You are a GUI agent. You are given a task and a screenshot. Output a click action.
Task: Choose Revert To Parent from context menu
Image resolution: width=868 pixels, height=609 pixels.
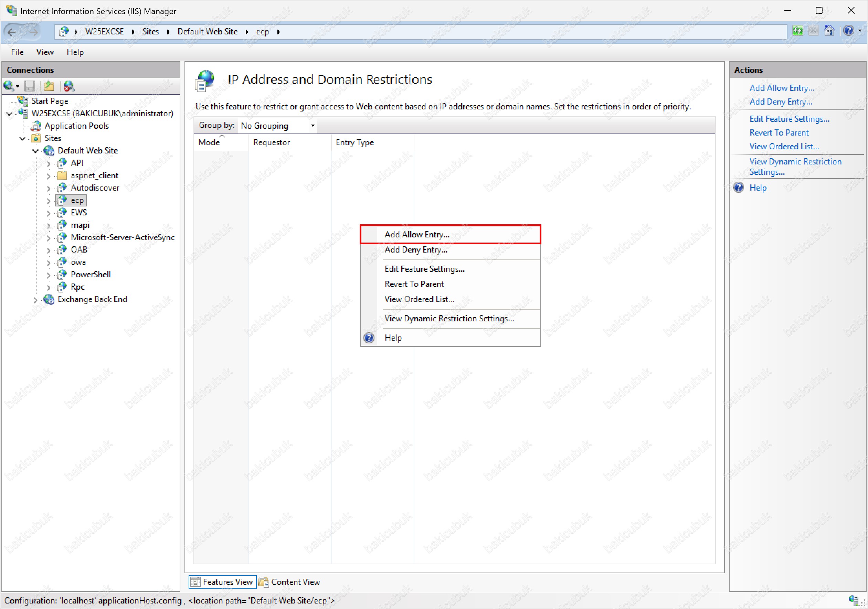(450, 284)
